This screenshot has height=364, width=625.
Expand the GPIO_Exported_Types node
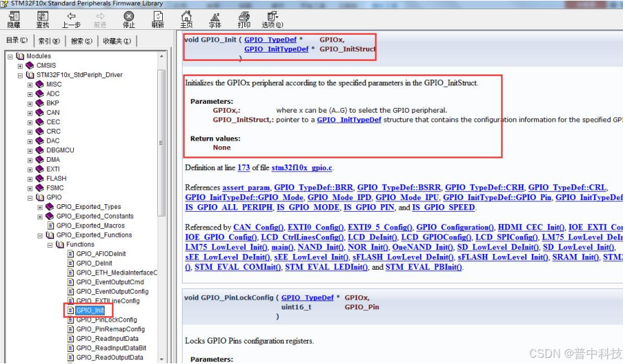[40, 208]
